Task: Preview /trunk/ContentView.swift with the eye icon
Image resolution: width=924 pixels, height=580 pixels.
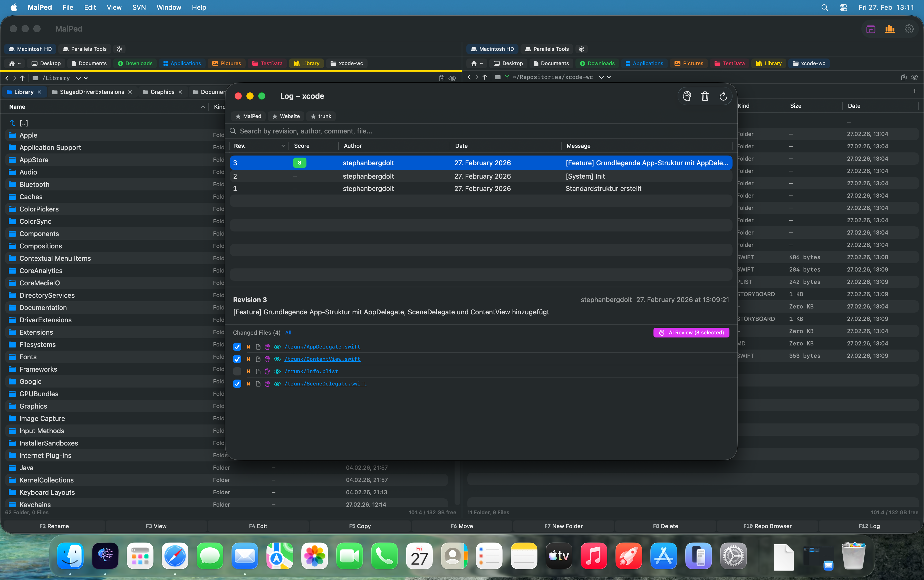Action: 277,359
